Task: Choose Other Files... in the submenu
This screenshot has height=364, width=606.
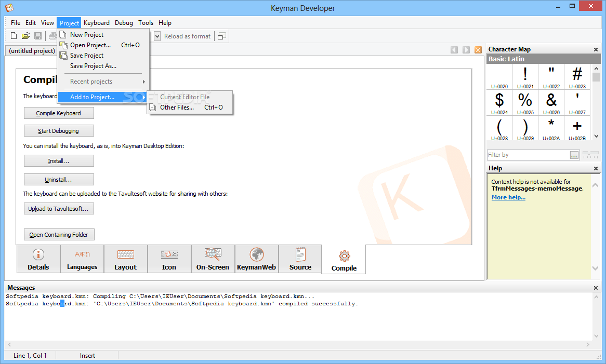Action: [x=190, y=107]
